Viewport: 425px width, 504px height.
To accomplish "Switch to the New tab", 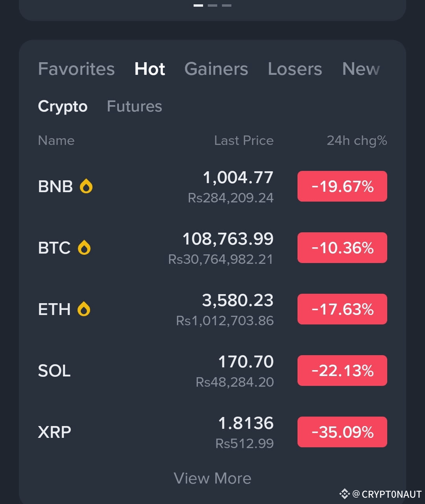I will coord(361,69).
